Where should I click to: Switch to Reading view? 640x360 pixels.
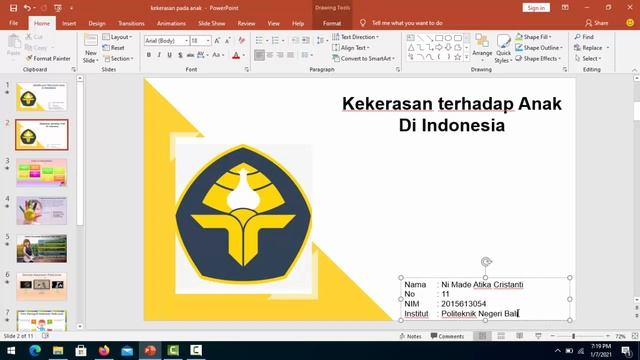coord(520,336)
